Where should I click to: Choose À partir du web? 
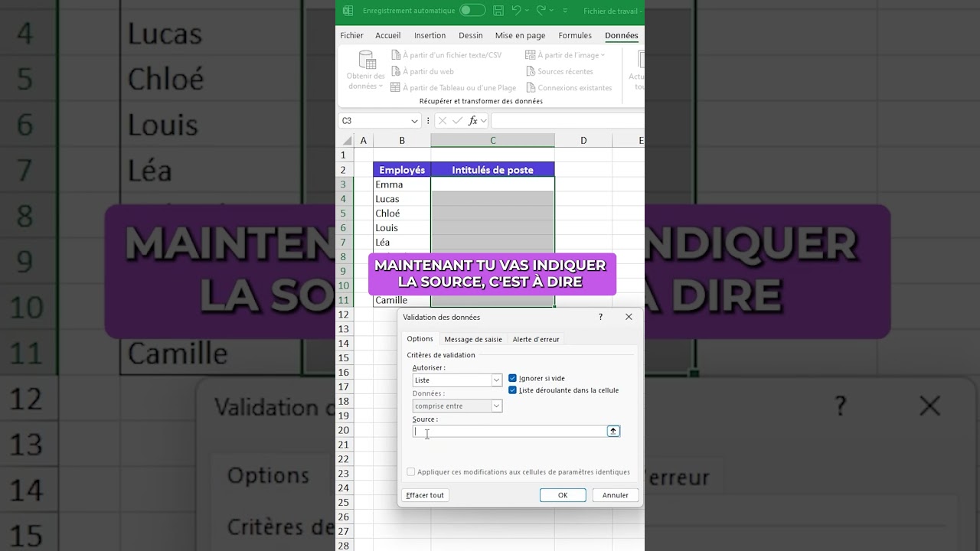[422, 71]
